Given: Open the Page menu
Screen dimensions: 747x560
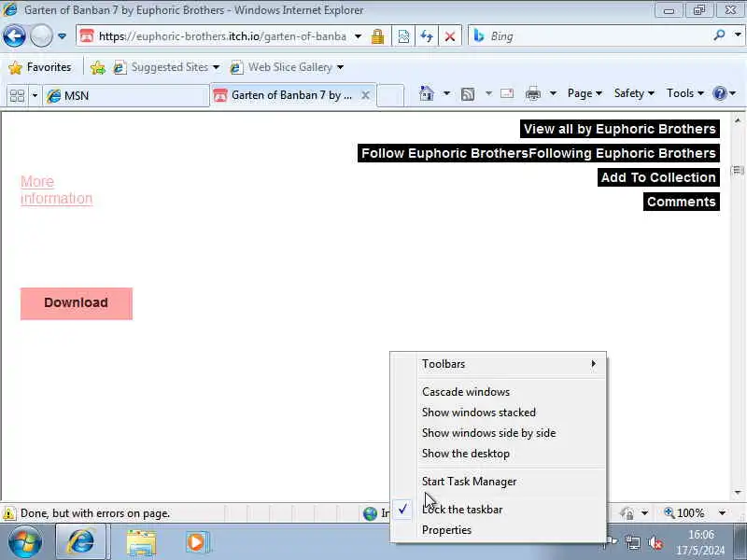Looking at the screenshot, I should [x=585, y=93].
